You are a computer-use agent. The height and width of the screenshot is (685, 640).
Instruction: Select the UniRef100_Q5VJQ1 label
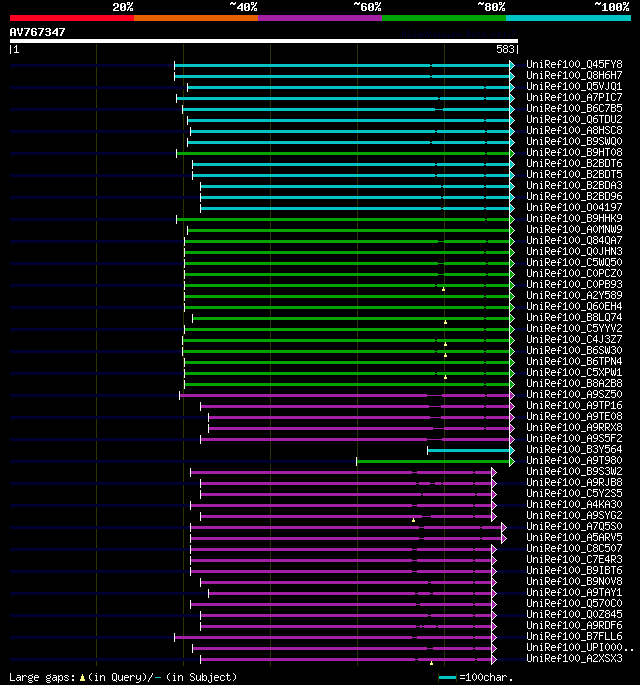click(x=574, y=86)
